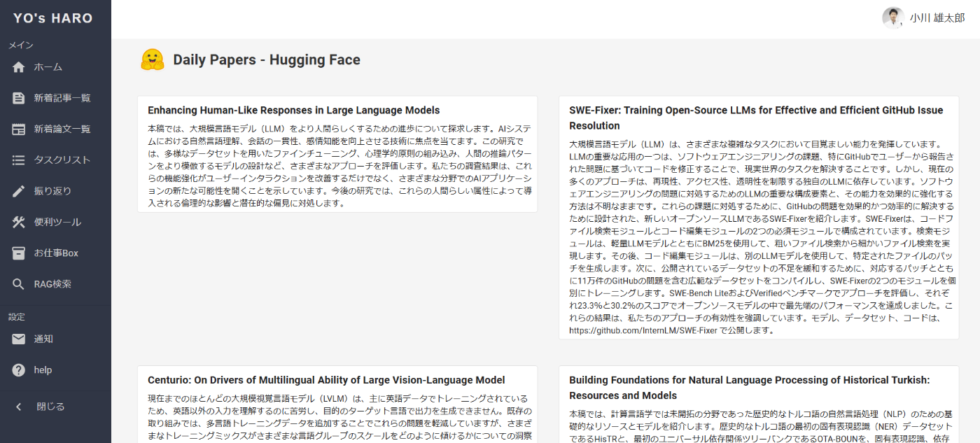Viewport: 980px width, 443px height.
Task: Click the envelope icon beside 通知
Action: [x=19, y=339]
